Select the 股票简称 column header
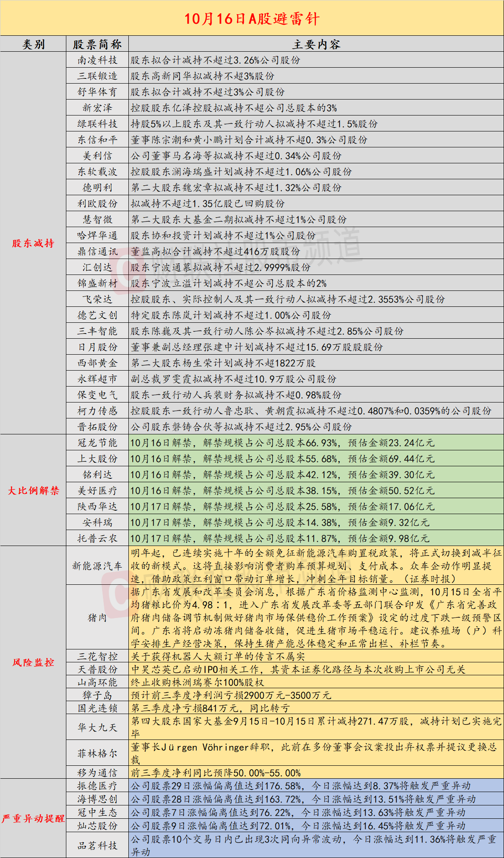The height and width of the screenshot is (858, 504). (x=97, y=44)
